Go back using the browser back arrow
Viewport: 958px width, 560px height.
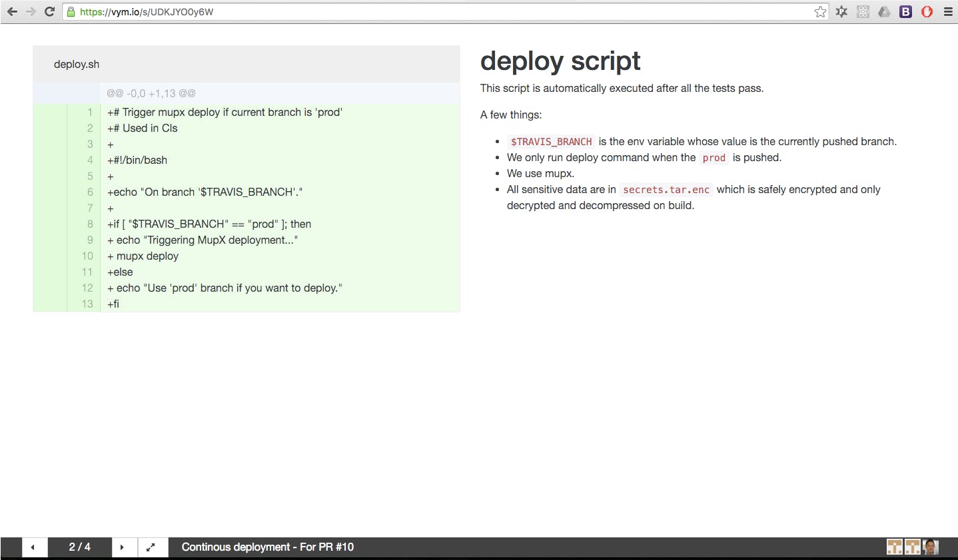click(12, 11)
